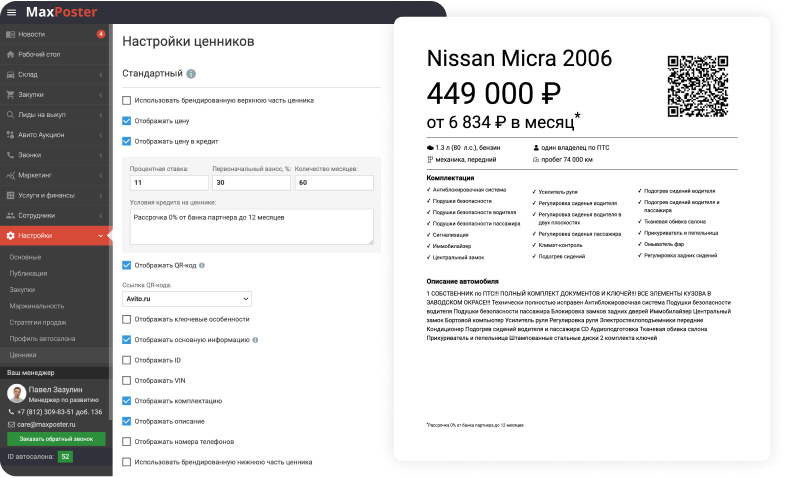
Task: Expand the Маркетинг submenu arrow
Action: [101, 175]
